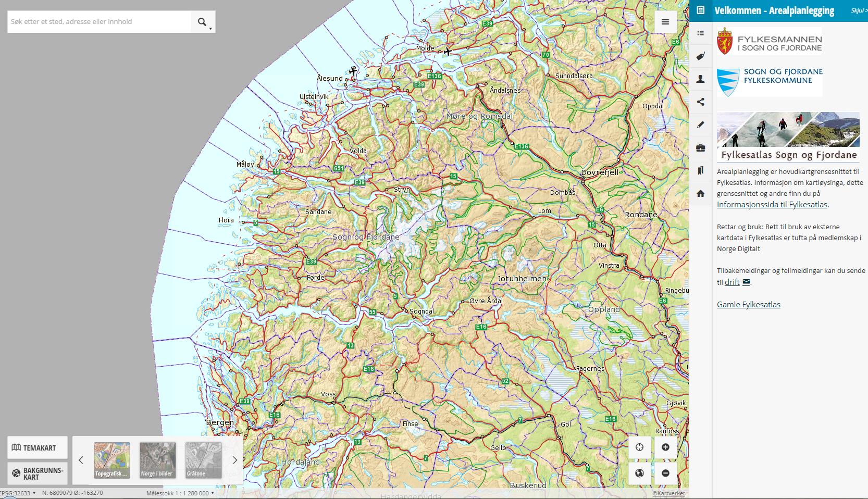Click the Molde airport airplane symbol
Image resolution: width=868 pixels, height=499 pixels.
[448, 51]
